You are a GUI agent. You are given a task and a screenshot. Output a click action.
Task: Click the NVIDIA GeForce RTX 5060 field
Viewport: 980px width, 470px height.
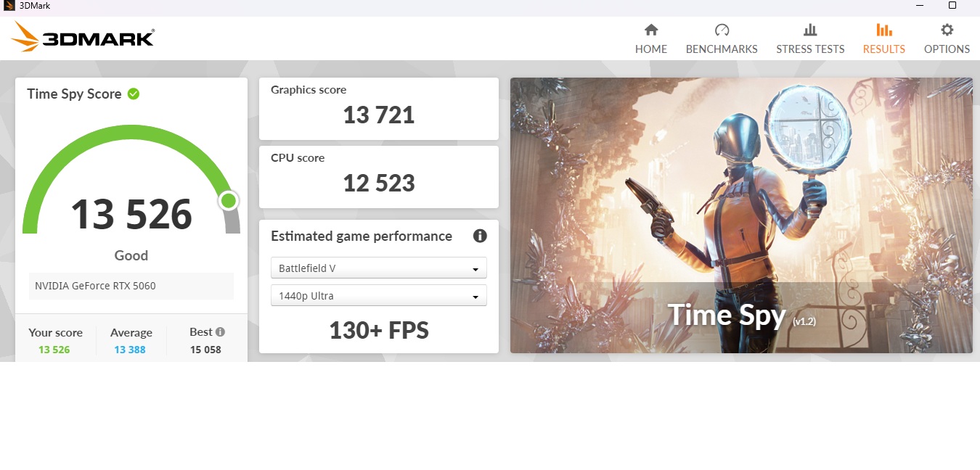(x=131, y=286)
